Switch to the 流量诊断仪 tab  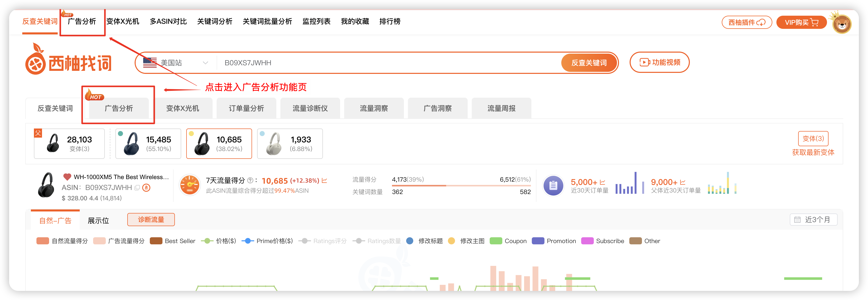[x=310, y=109]
